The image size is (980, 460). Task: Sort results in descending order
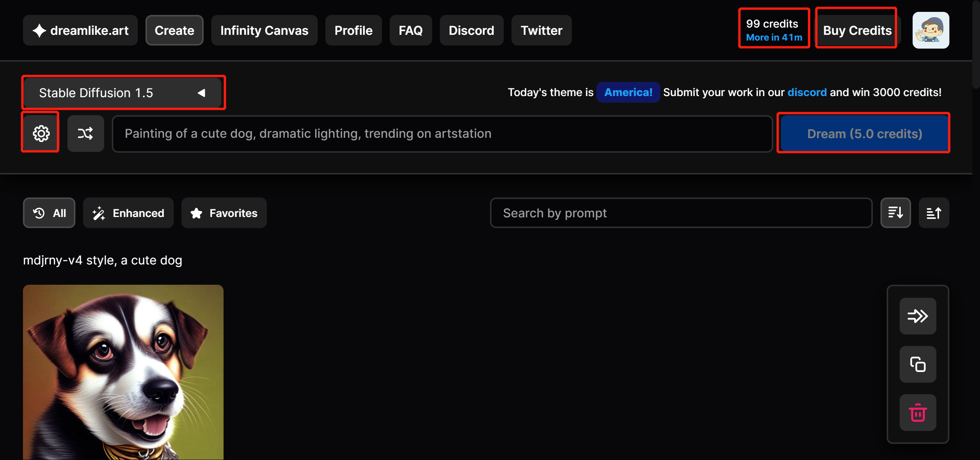(x=895, y=213)
